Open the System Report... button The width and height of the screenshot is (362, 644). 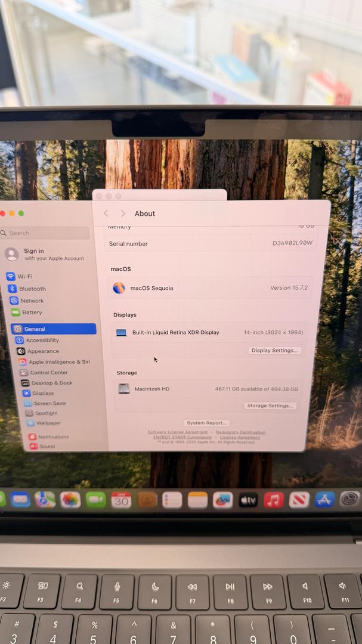click(206, 423)
